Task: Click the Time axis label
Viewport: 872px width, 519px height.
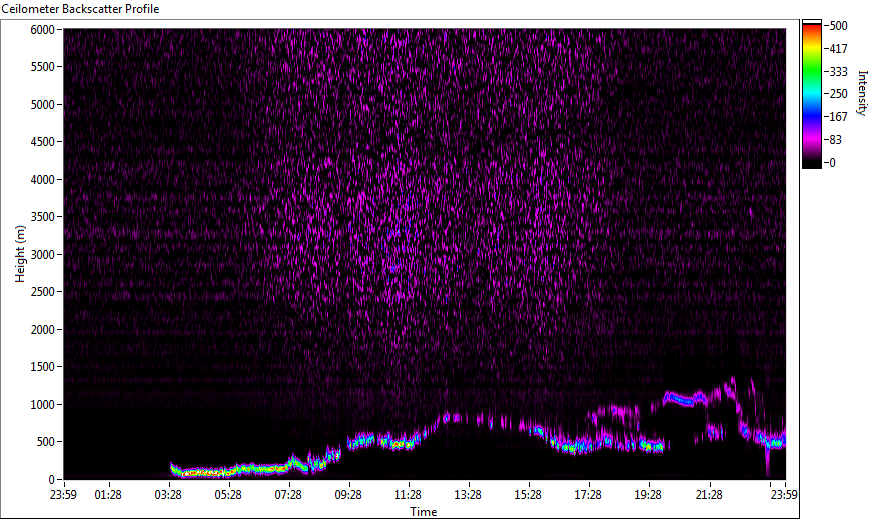Action: 423,512
